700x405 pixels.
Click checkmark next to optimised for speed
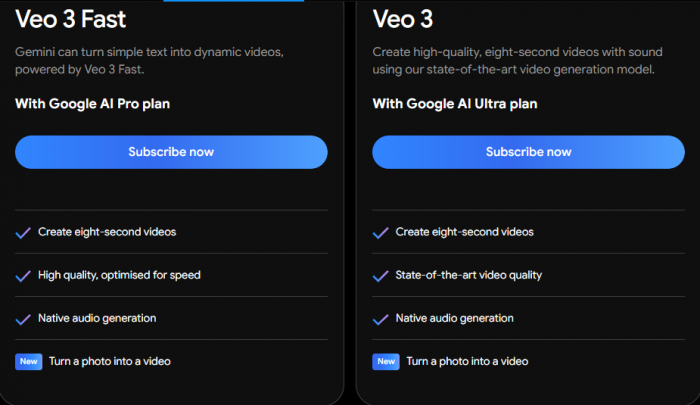tap(23, 276)
